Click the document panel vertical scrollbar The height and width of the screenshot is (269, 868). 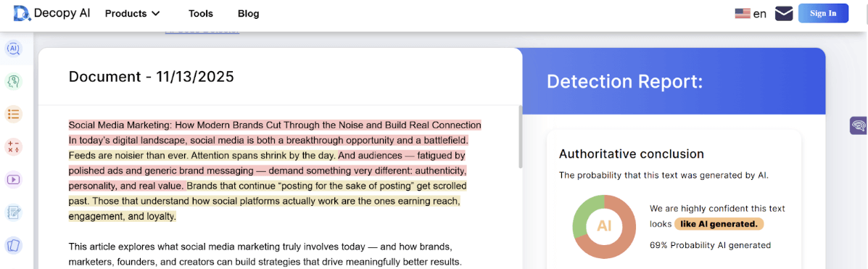click(x=521, y=137)
